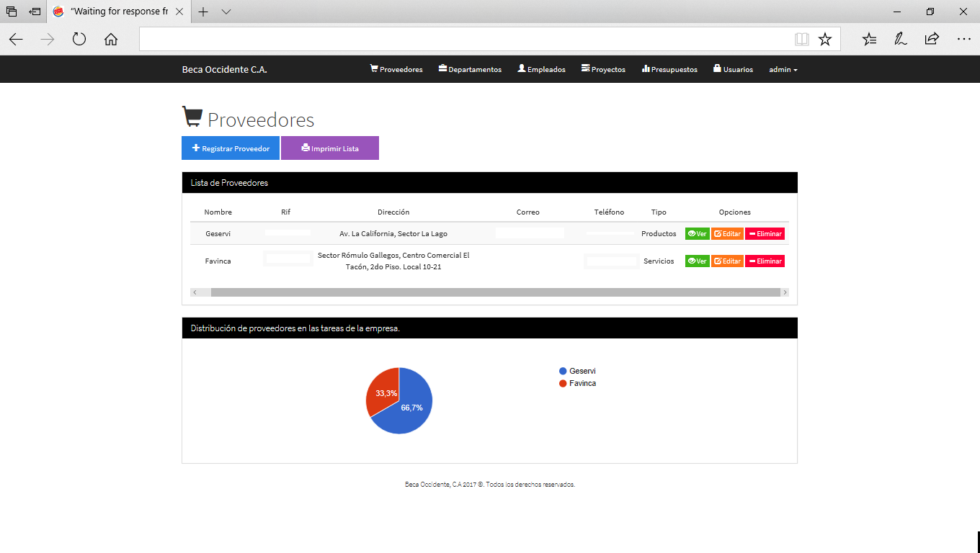Open Usuarios in navbar
This screenshot has width=980, height=553.
point(733,69)
